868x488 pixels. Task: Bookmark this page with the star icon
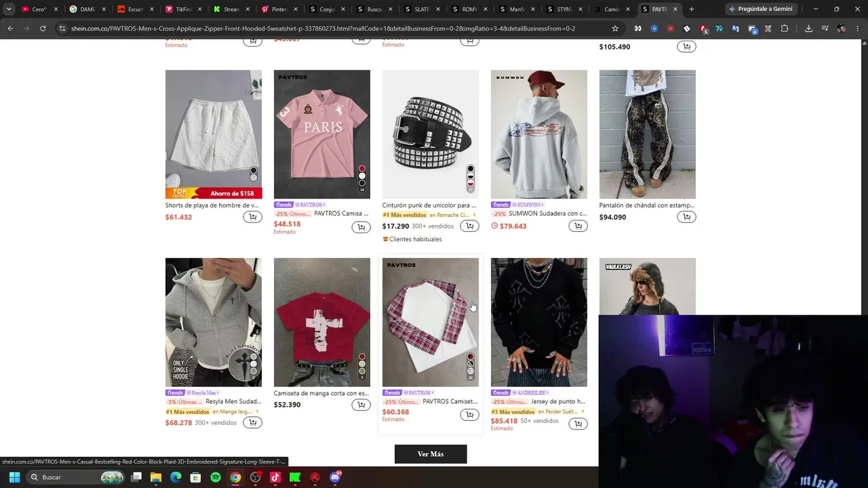pos(615,28)
